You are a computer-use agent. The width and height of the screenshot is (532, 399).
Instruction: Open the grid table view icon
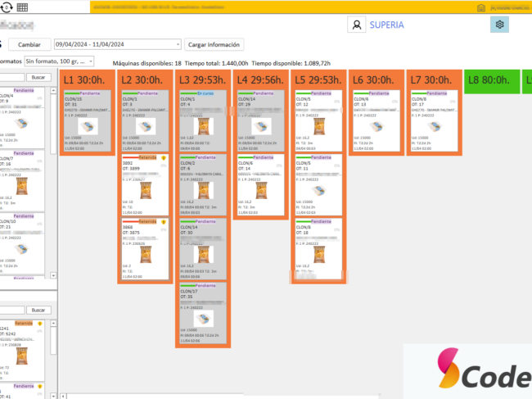[22, 7]
